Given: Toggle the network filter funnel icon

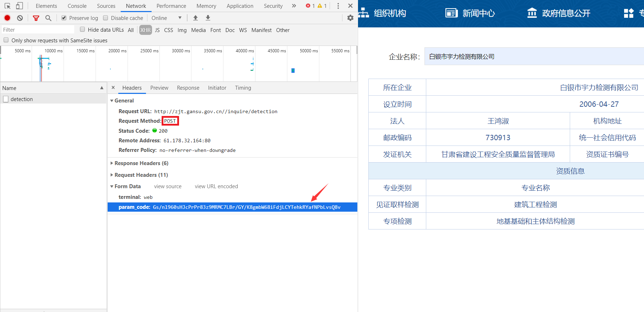Looking at the screenshot, I should pos(36,18).
